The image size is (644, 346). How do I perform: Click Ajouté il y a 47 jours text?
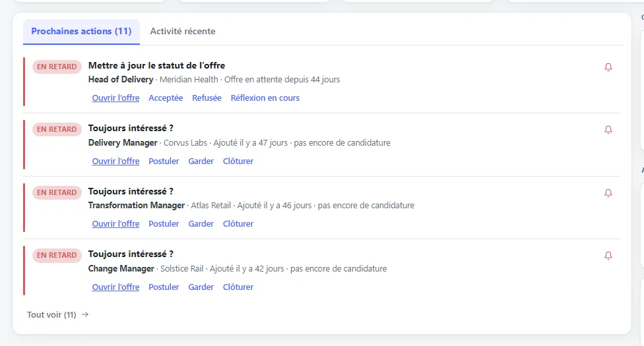[x=251, y=143]
